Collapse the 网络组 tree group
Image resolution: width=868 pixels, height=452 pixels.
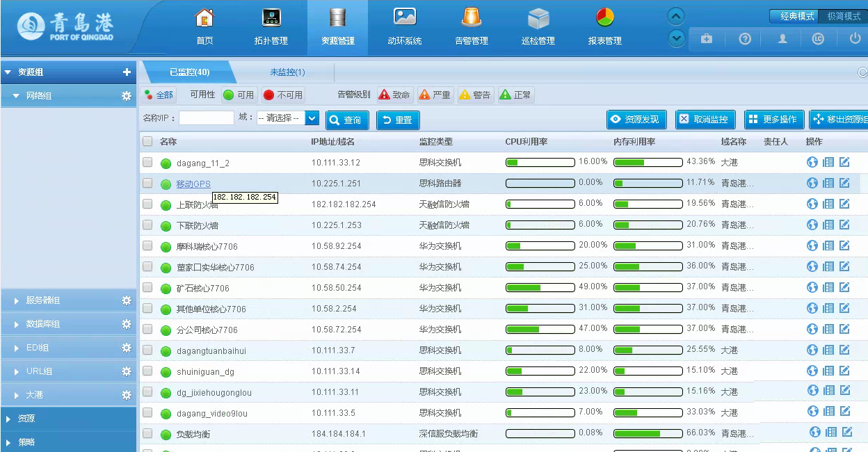15,96
